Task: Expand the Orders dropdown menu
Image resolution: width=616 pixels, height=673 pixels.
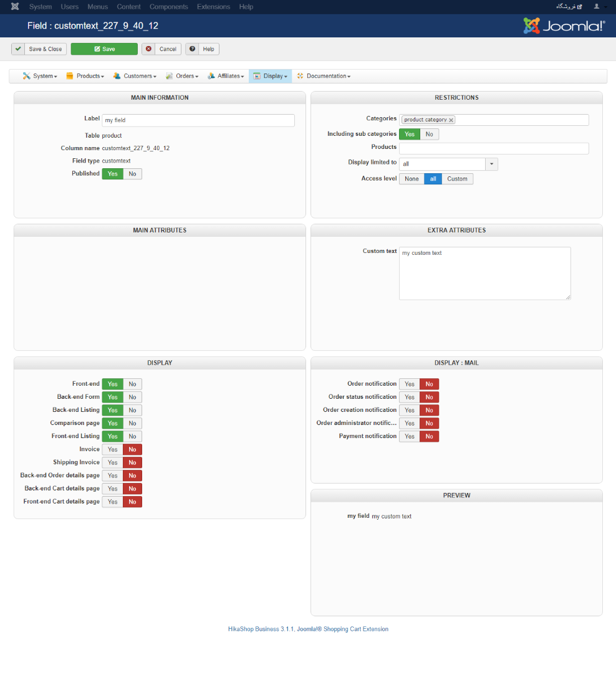Action: tap(181, 76)
